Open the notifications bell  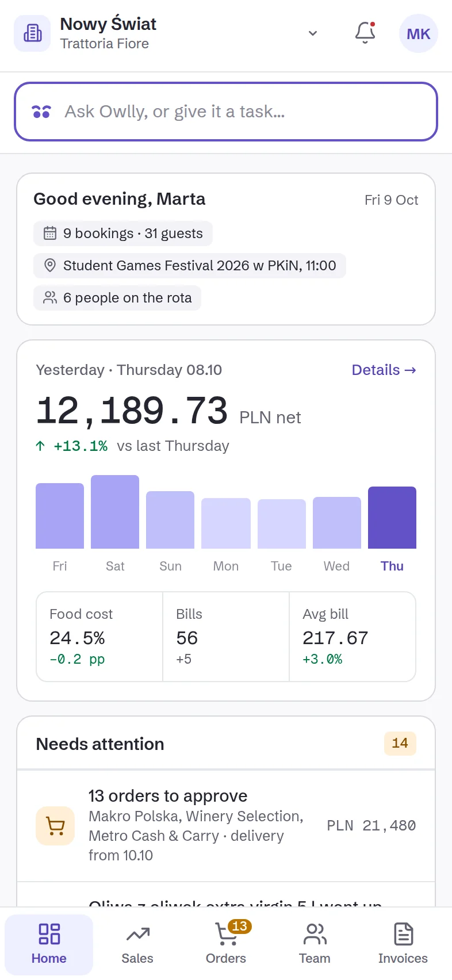pos(365,33)
